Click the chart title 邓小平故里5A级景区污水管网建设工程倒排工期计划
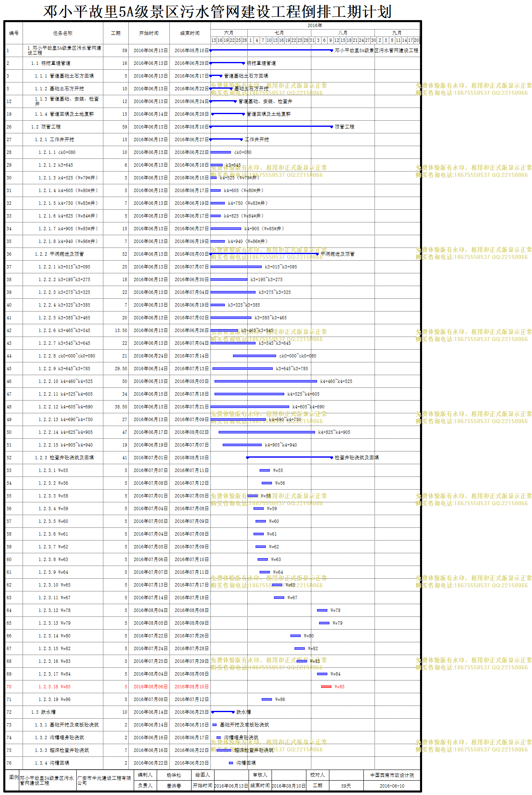The image size is (532, 795). pyautogui.click(x=217, y=11)
